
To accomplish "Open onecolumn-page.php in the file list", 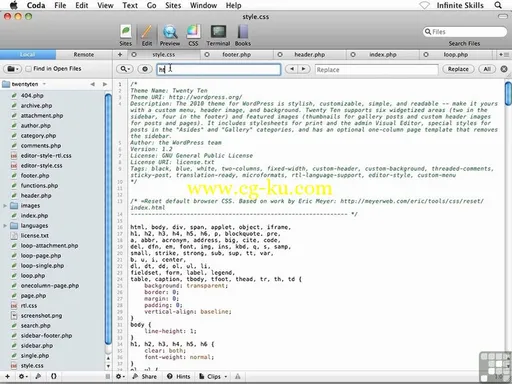I will point(50,286).
